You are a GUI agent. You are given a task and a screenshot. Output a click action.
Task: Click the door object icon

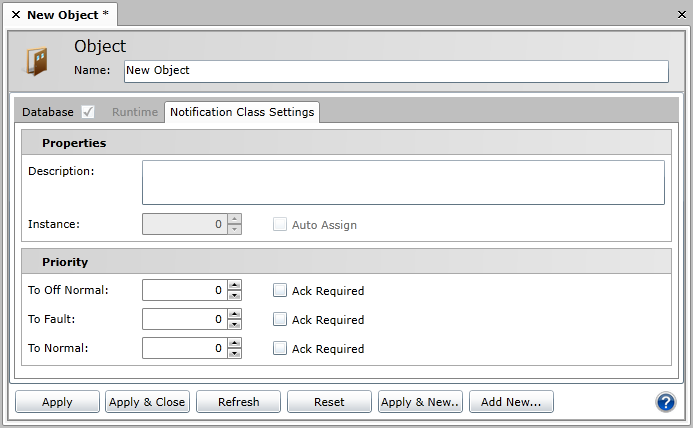pyautogui.click(x=37, y=62)
